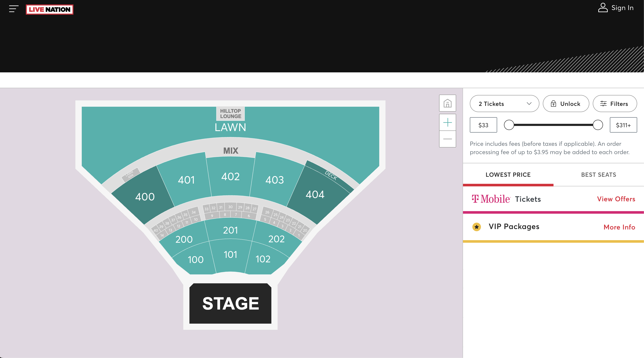Click the $311+ maximum price field

click(x=623, y=125)
